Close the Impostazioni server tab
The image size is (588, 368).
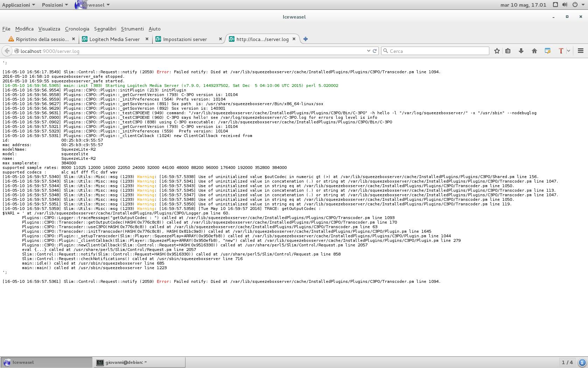220,39
